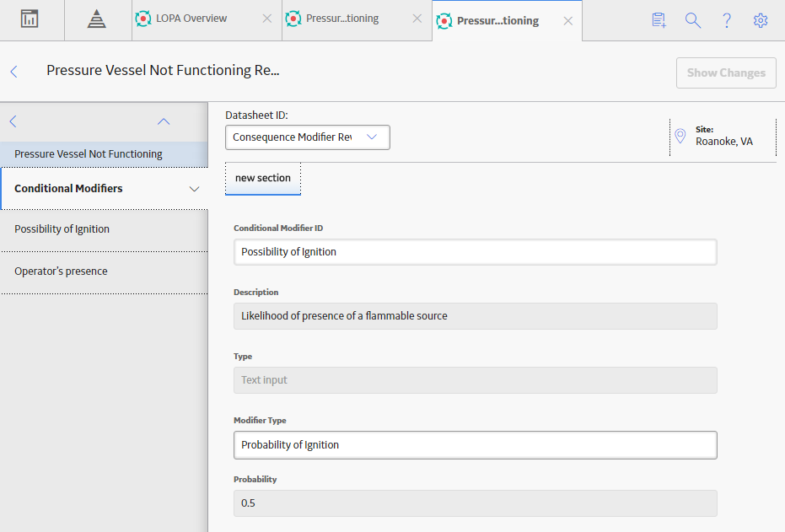Go back using header arrow beside title
The image size is (785, 532).
point(14,72)
